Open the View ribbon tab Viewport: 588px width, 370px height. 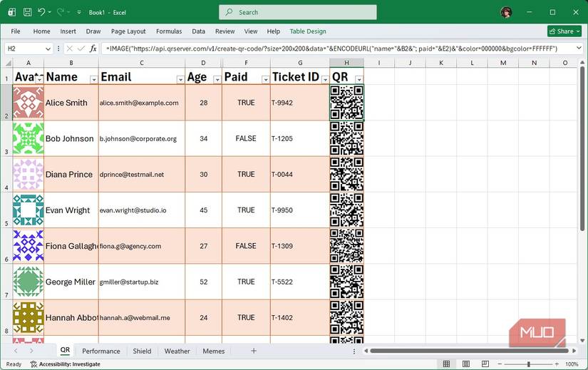pos(251,31)
